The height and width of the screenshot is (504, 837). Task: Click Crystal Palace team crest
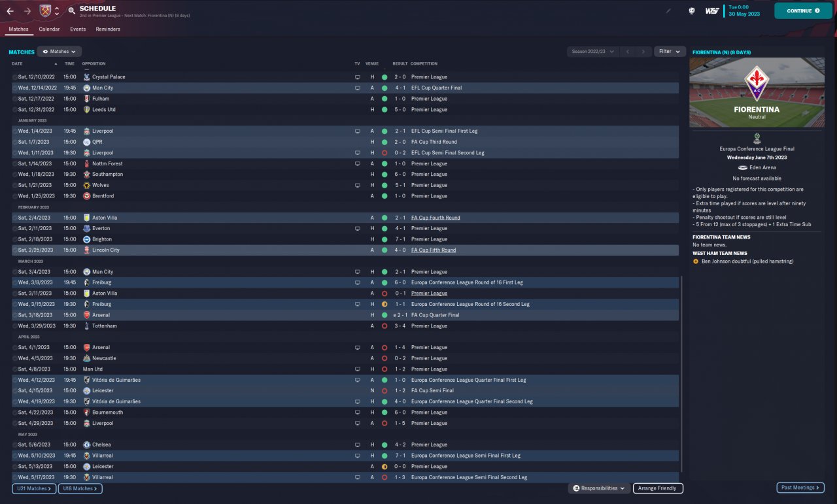click(86, 77)
